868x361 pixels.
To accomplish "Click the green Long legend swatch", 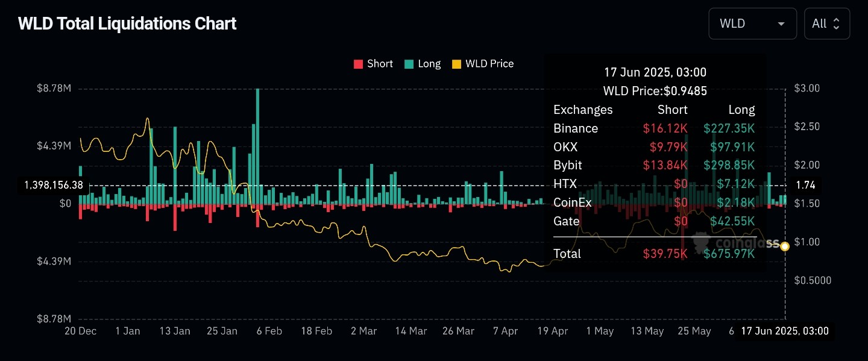I will click(x=408, y=64).
